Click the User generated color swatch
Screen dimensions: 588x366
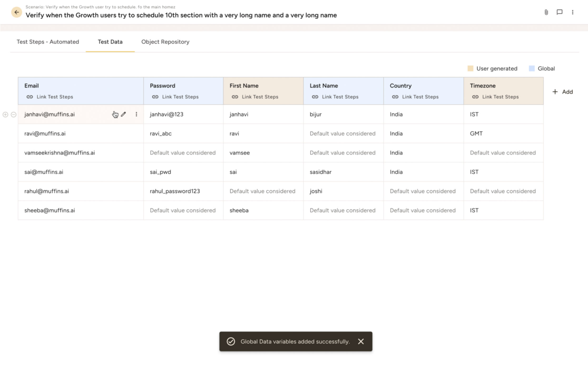click(470, 69)
